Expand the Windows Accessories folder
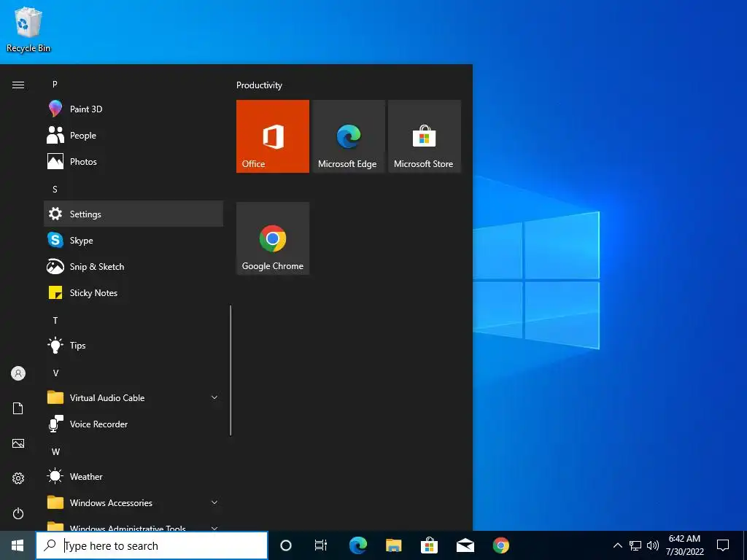This screenshot has height=560, width=747. click(133, 502)
